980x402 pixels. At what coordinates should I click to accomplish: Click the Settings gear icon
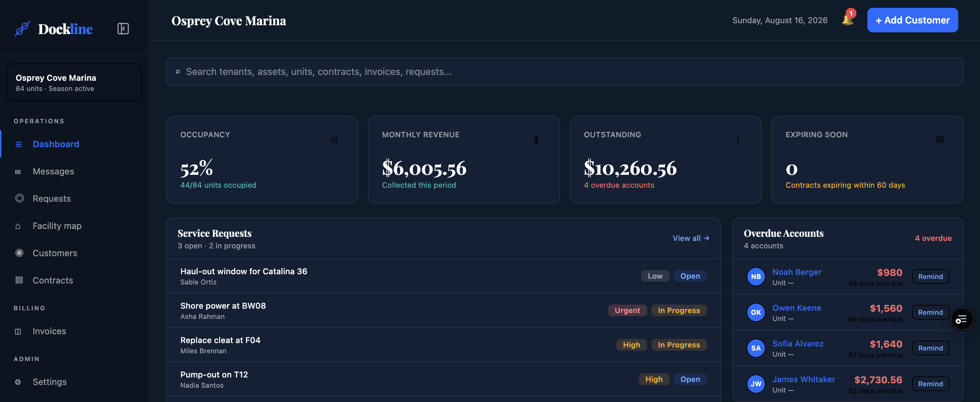pos(18,382)
